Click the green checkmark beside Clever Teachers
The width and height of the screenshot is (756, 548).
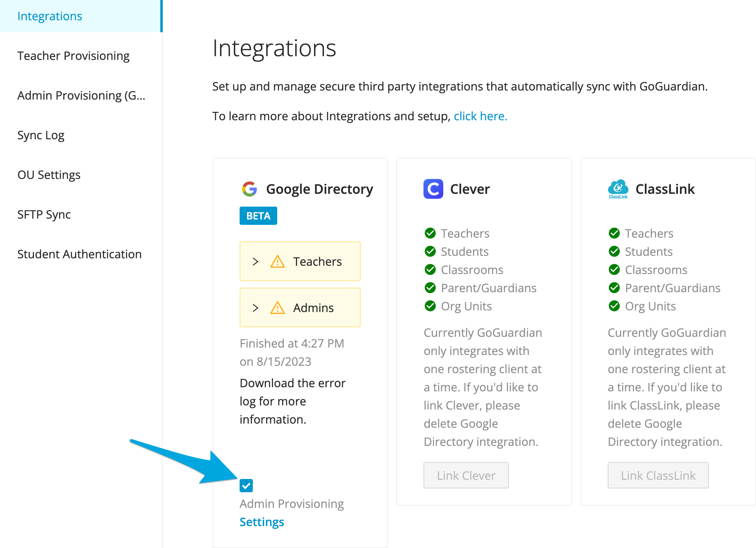pos(430,233)
